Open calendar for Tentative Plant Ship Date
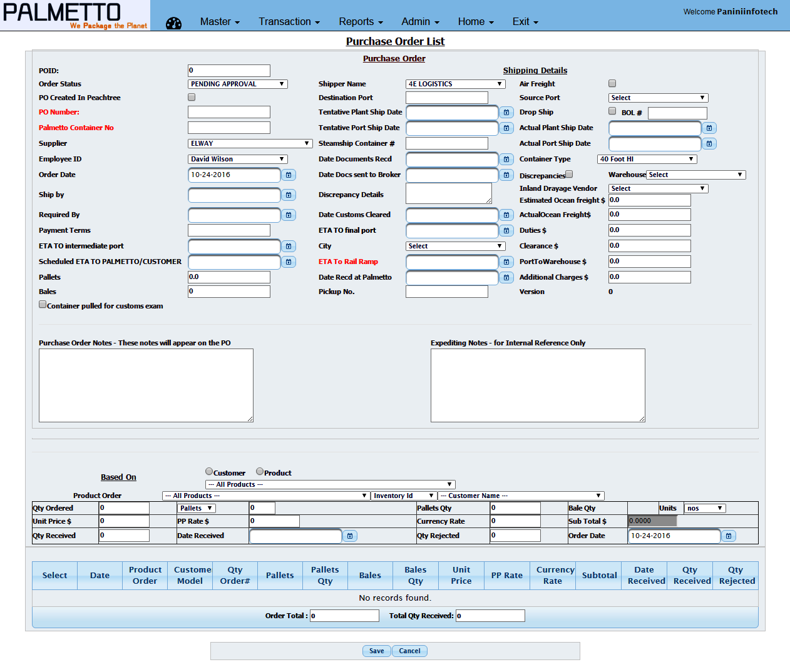Screen dimensions: 790x672 506,113
